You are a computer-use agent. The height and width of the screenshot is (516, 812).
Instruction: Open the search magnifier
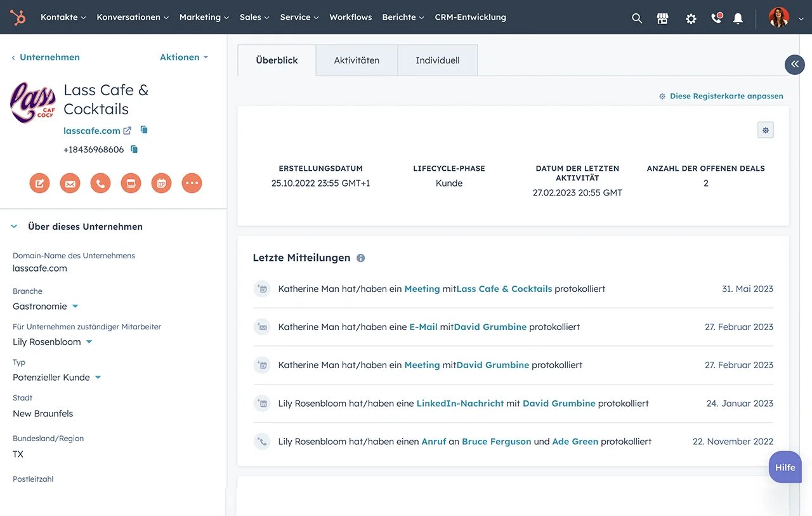[x=636, y=18]
